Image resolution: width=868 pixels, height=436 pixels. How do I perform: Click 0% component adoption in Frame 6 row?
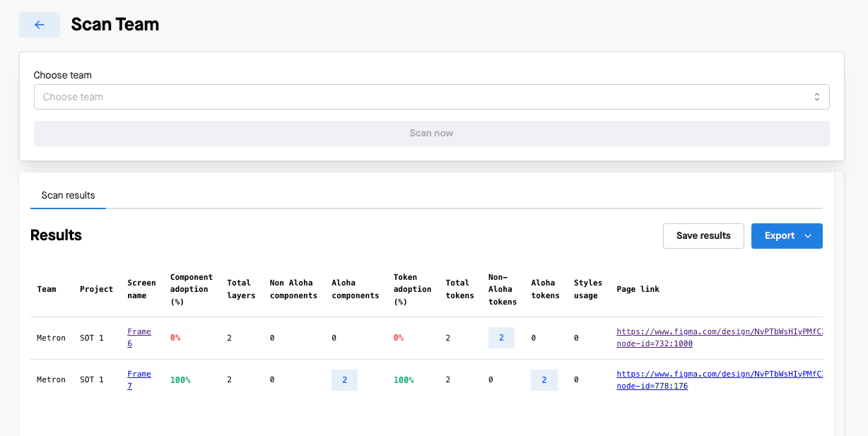[x=175, y=338]
